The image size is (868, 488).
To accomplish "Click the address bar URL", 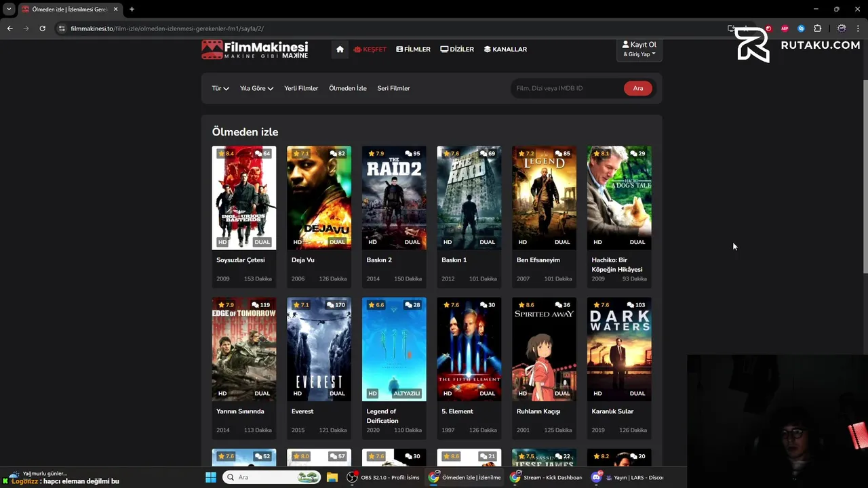I will (x=167, y=28).
